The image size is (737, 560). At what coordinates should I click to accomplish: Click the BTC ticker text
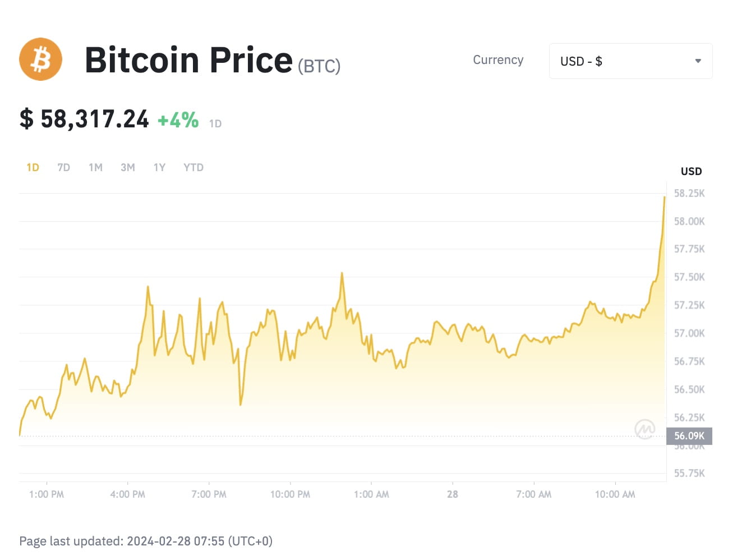(x=319, y=66)
